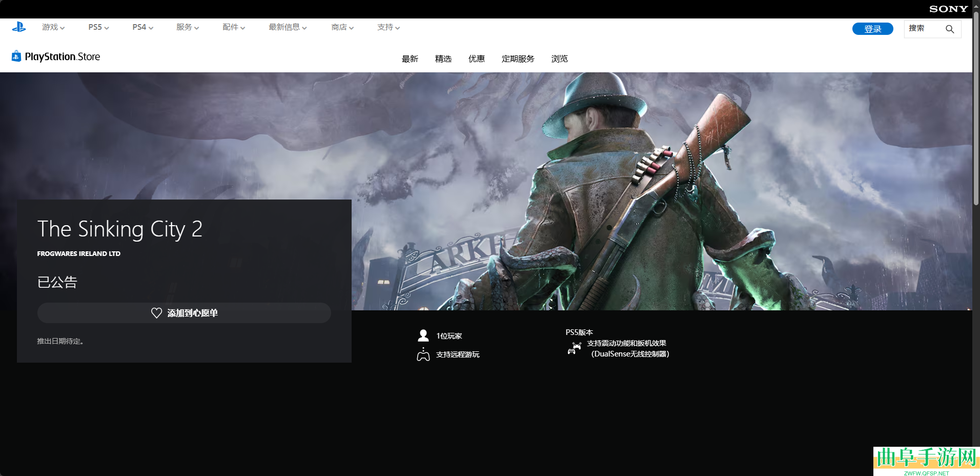Click the DualSense vibration controller icon

tap(574, 348)
